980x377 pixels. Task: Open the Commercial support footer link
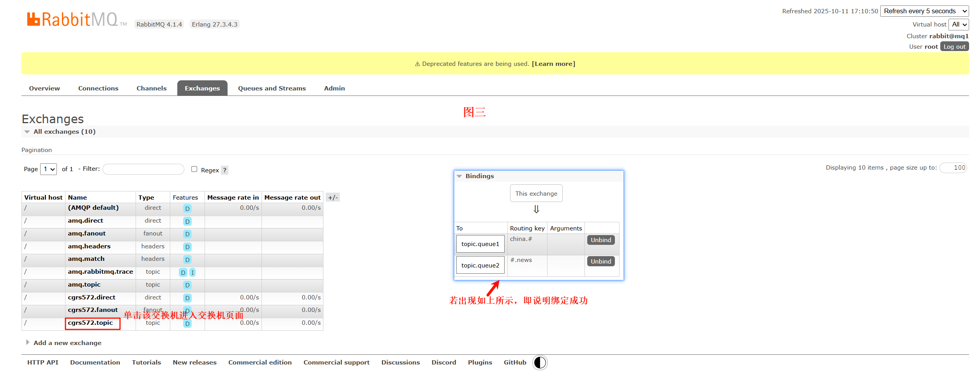click(337, 363)
